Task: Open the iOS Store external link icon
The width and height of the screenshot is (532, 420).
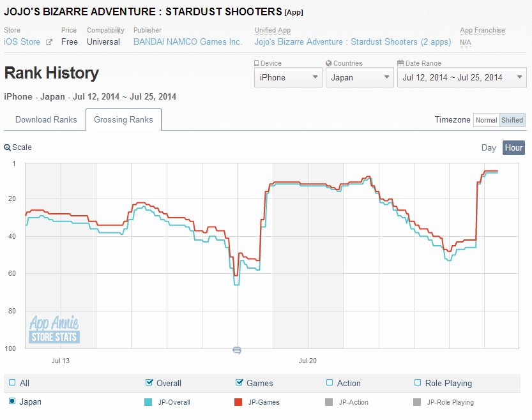Action: click(x=49, y=42)
